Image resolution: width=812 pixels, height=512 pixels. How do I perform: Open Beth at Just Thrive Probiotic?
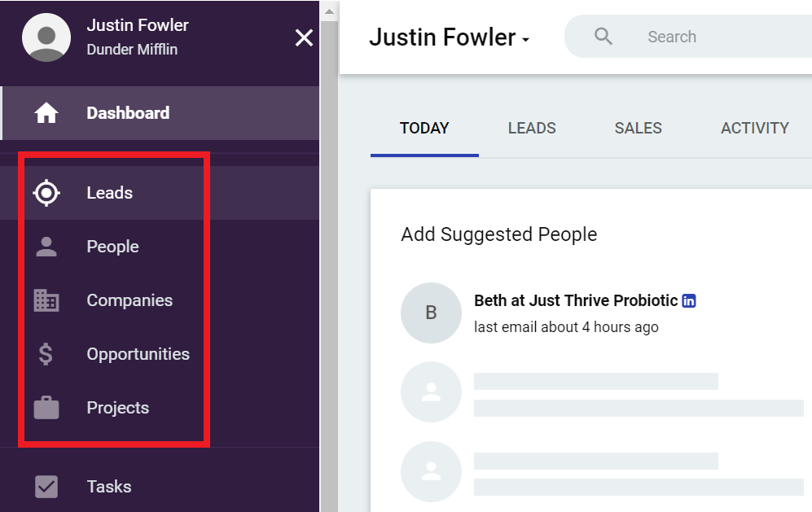pos(576,301)
